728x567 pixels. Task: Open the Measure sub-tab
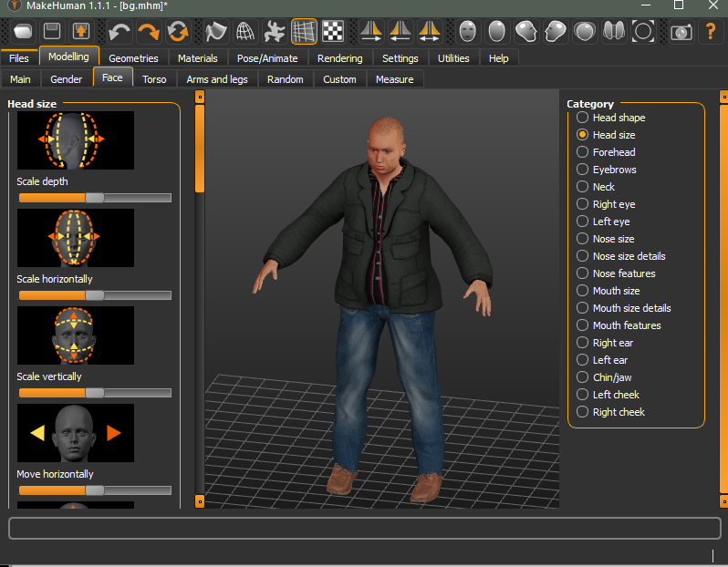pyautogui.click(x=394, y=79)
